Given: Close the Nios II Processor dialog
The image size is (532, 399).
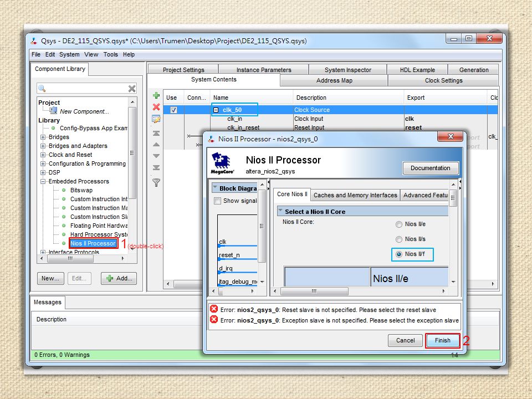Looking at the screenshot, I should coord(450,136).
